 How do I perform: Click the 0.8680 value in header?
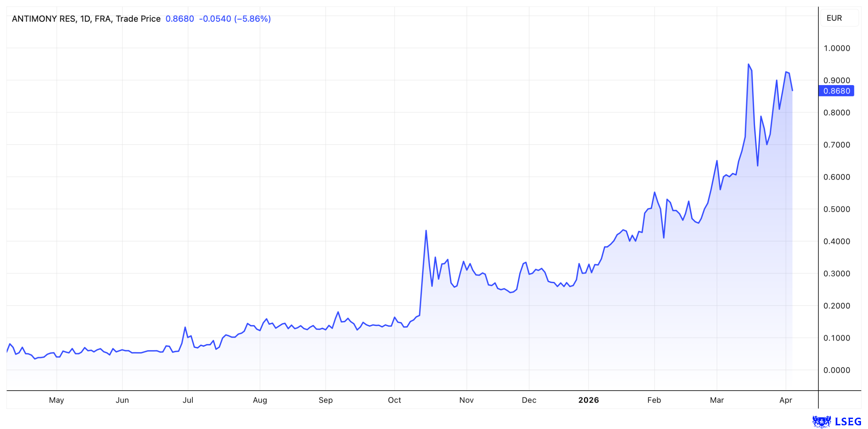[x=180, y=19]
